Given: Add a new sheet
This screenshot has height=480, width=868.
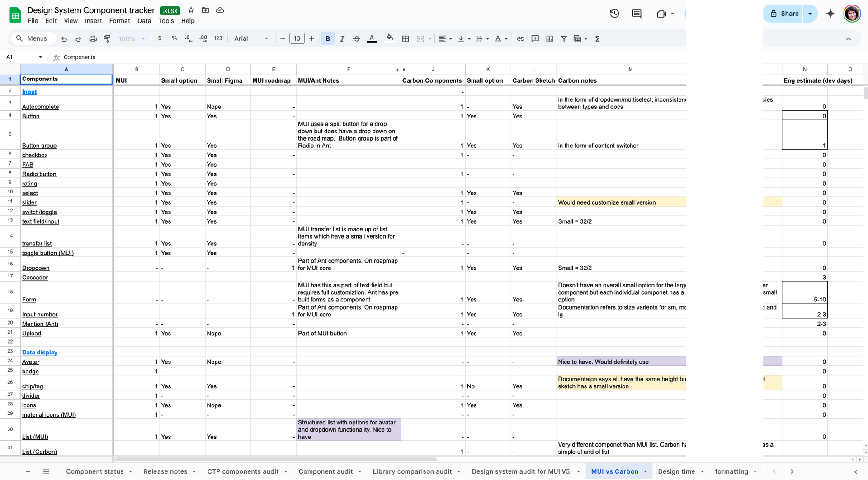Looking at the screenshot, I should (28, 471).
